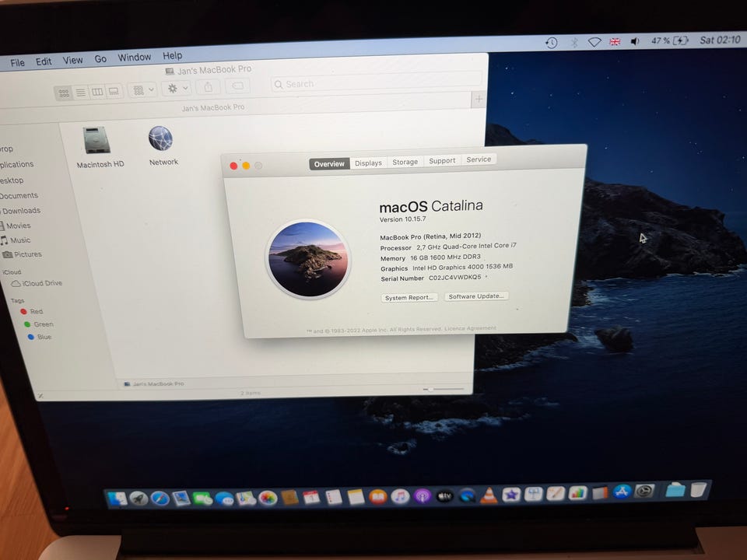Open the File menu
747x560 pixels.
[17, 63]
